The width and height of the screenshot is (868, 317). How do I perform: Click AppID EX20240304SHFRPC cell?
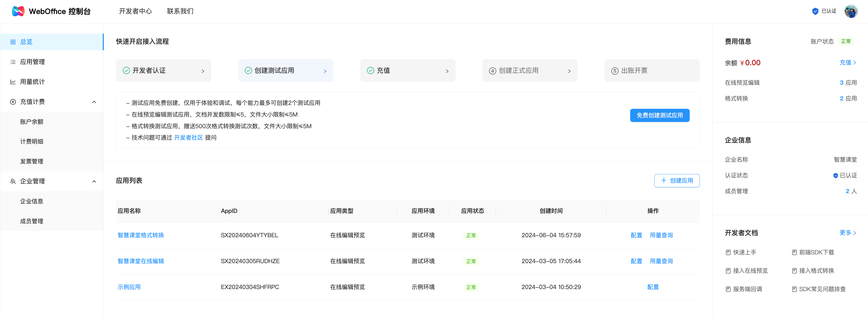tap(250, 287)
